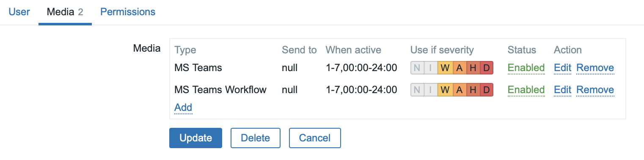
Task: Click the Delete button
Action: point(255,138)
